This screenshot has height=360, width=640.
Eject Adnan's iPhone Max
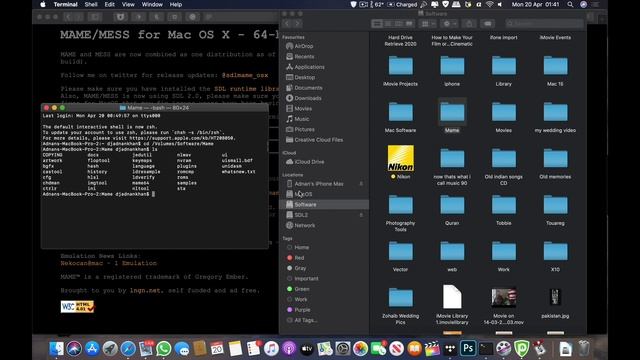tap(361, 184)
